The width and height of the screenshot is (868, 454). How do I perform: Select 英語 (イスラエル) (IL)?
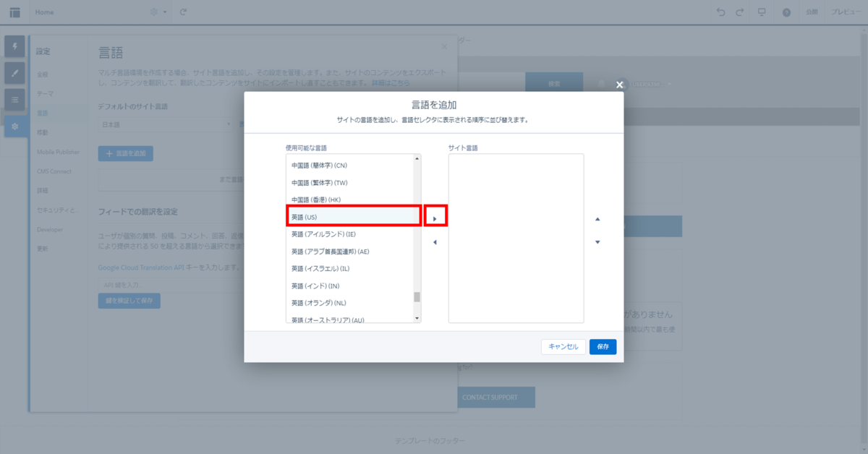[349, 269]
